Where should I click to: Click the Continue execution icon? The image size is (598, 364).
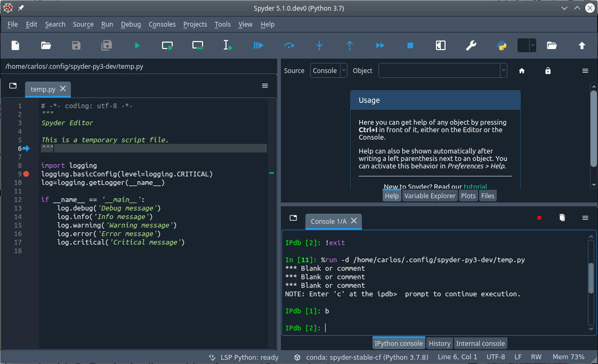(x=380, y=46)
